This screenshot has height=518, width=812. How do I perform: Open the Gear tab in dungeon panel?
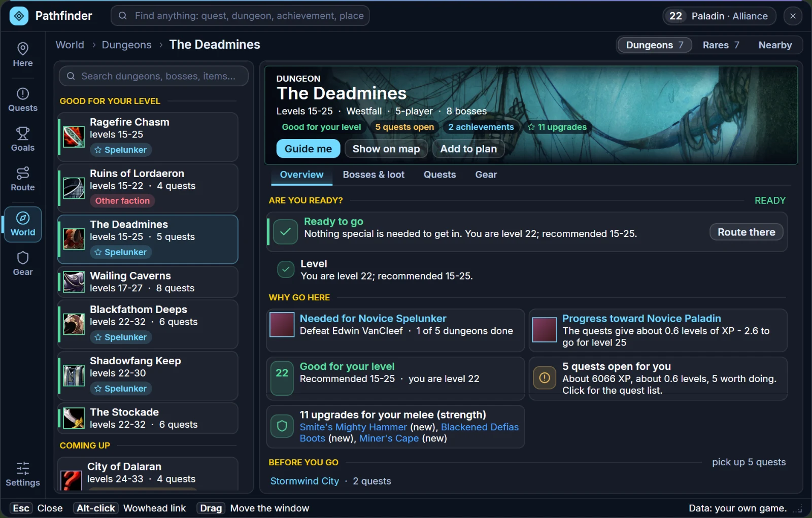(486, 175)
